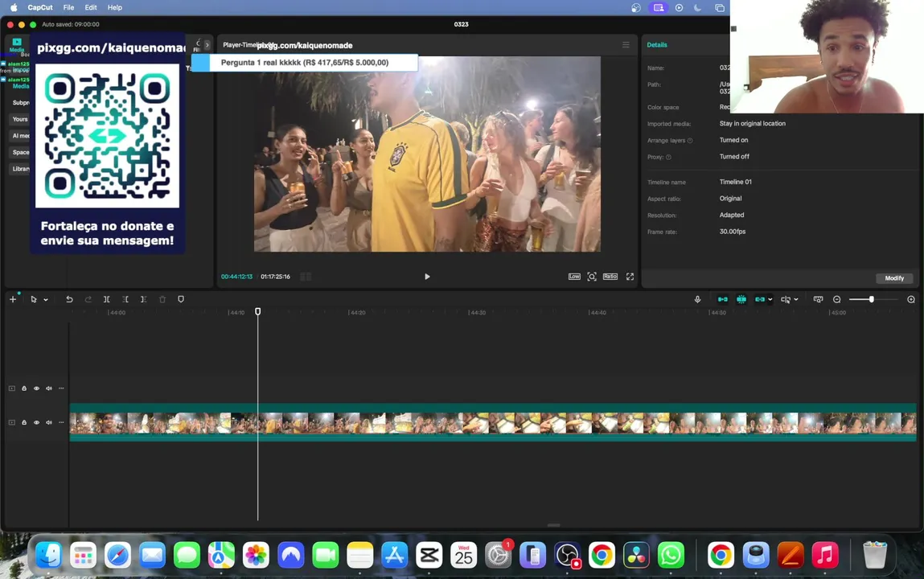
Task: Add a marker with the shield-shaped icon
Action: pyautogui.click(x=181, y=299)
